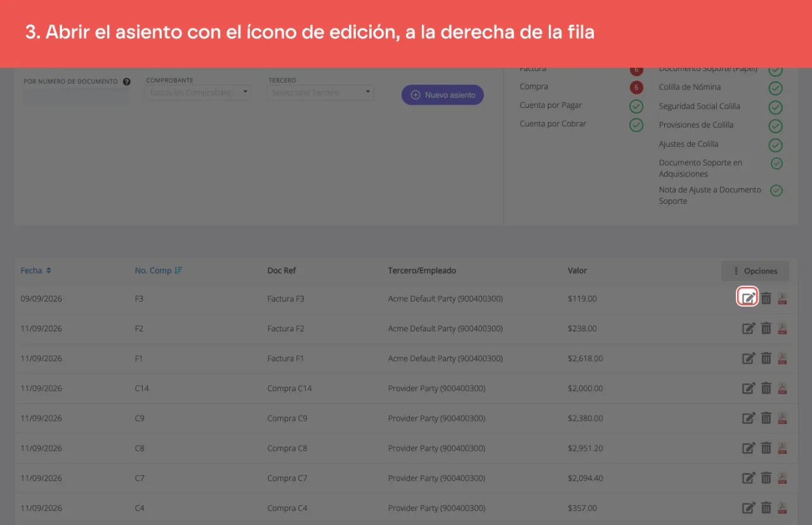Delete the Compra C7 entry
This screenshot has width=812, height=525.
[x=766, y=477]
